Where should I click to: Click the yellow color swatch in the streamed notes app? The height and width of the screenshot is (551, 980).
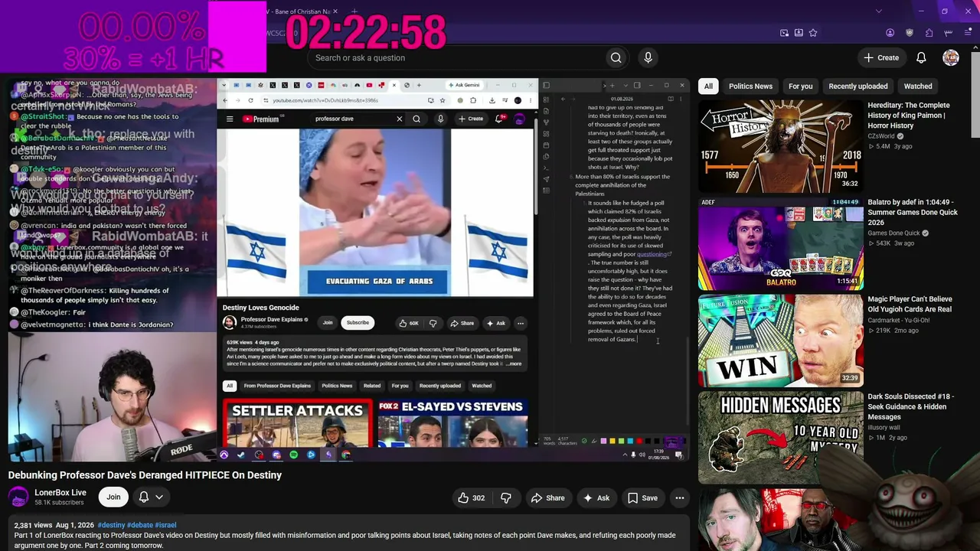tap(612, 442)
